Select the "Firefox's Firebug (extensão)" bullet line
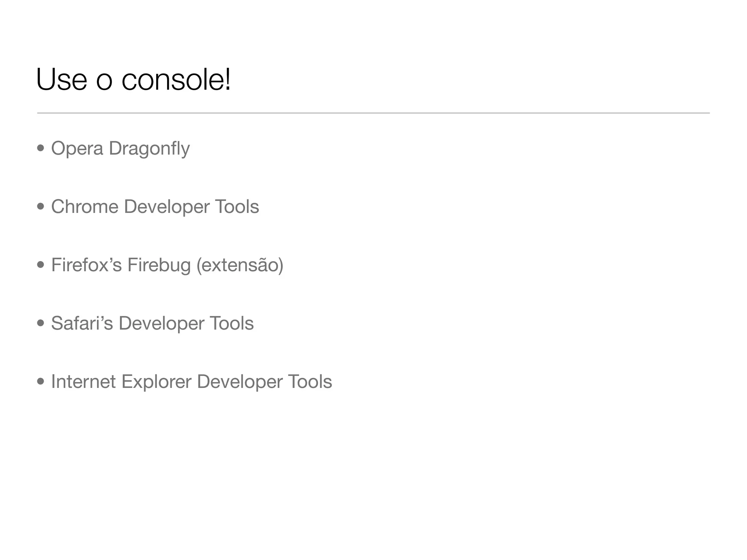 pyautogui.click(x=167, y=265)
